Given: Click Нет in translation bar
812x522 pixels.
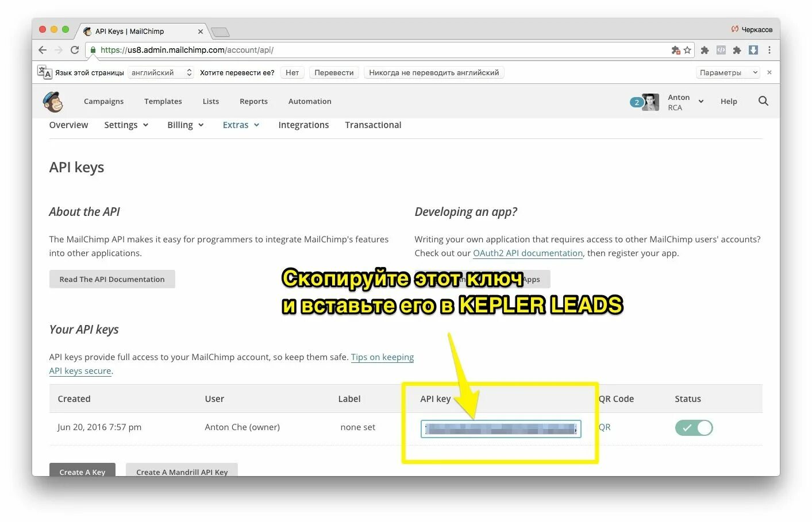Looking at the screenshot, I should [292, 72].
